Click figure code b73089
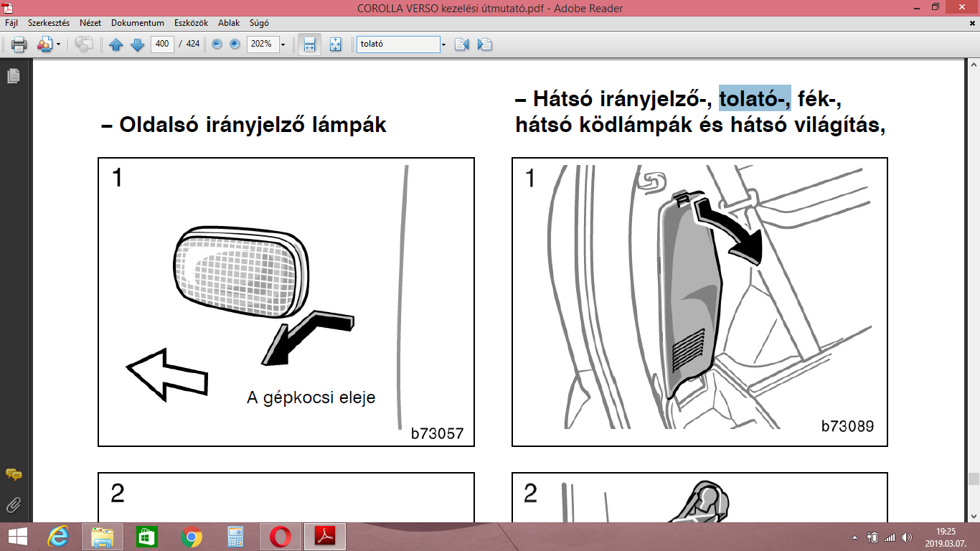The width and height of the screenshot is (980, 551). pos(848,426)
